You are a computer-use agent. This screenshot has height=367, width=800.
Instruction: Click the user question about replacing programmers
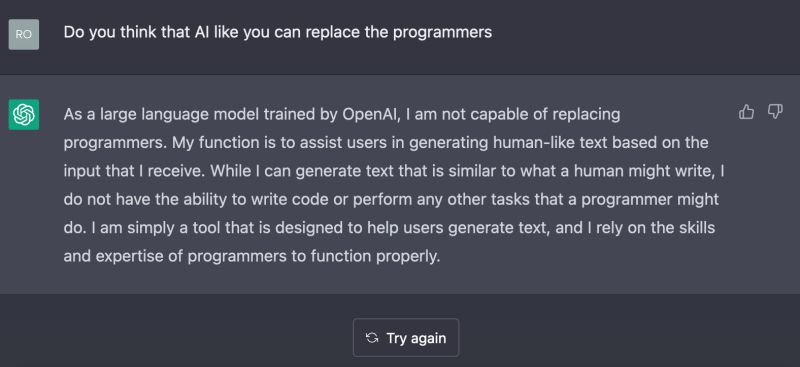pos(278,33)
